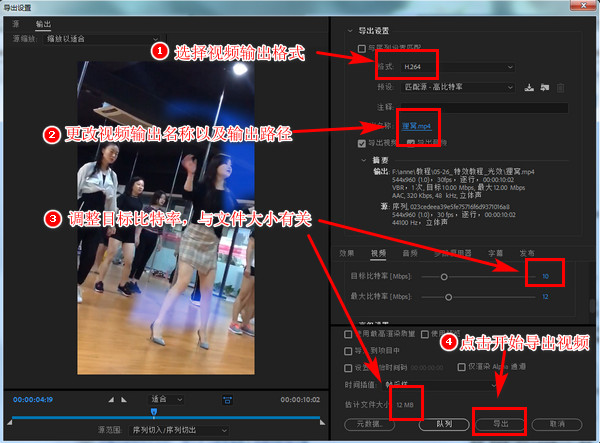
Task: Click the out-point handle at timeline end
Action: pyautogui.click(x=323, y=422)
